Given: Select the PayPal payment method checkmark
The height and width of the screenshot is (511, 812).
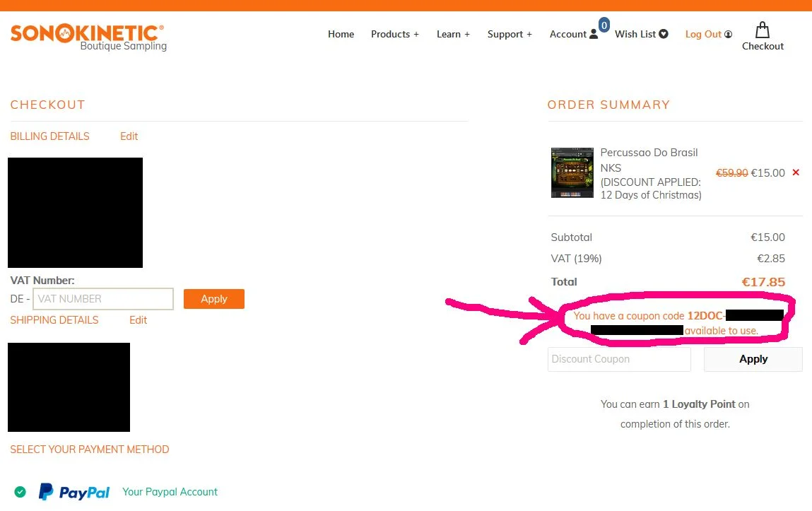Looking at the screenshot, I should coord(20,492).
